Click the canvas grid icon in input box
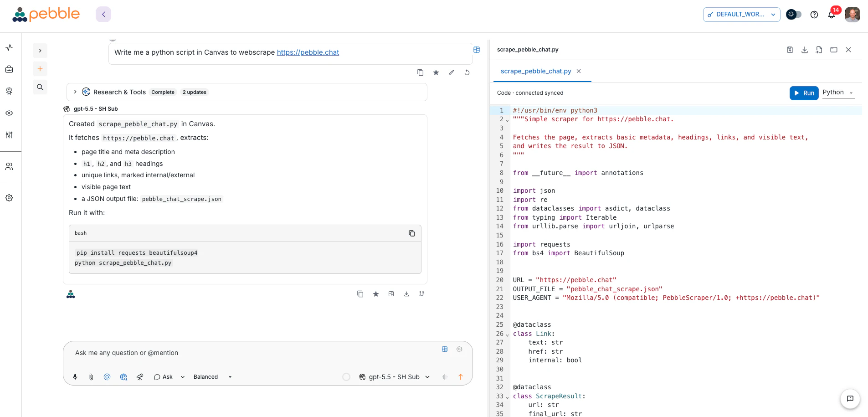 click(445, 349)
